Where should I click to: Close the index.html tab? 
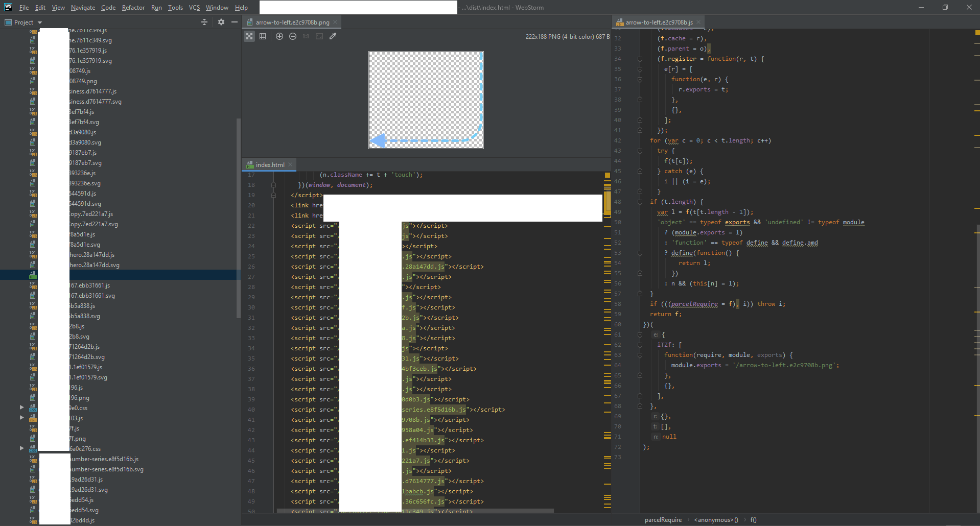coord(290,164)
